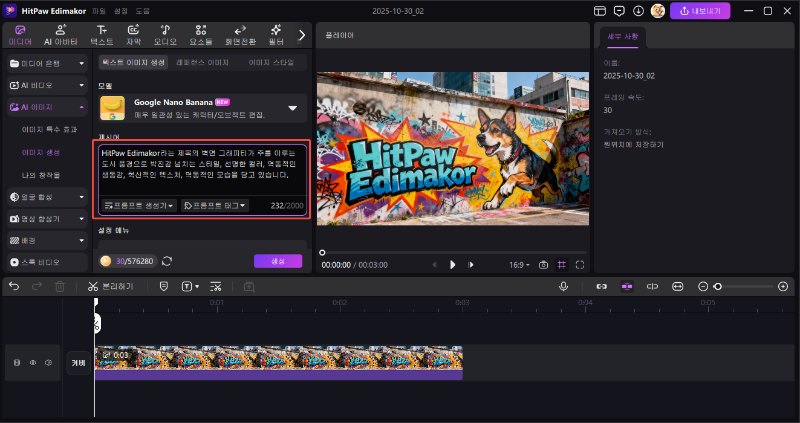Image resolution: width=800 pixels, height=423 pixels.
Task: Open the 요소들 (Elements) tab
Action: [x=201, y=35]
